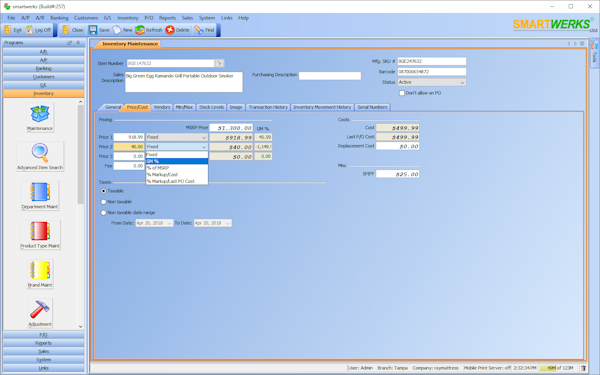This screenshot has height=375, width=600.
Task: Open the Status Active dropdown
Action: click(432, 82)
